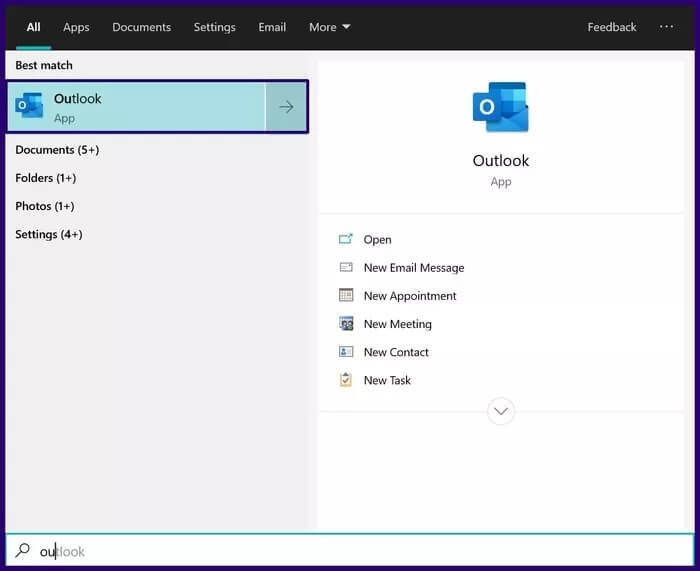Switch to the Settings tab
The height and width of the screenshot is (571, 700).
point(214,27)
